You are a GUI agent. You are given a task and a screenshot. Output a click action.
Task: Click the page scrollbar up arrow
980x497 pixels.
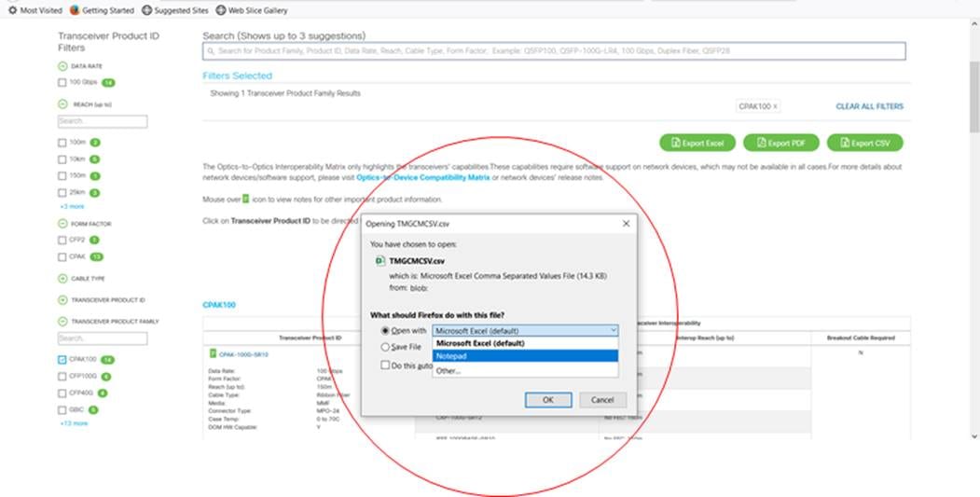pos(974,24)
